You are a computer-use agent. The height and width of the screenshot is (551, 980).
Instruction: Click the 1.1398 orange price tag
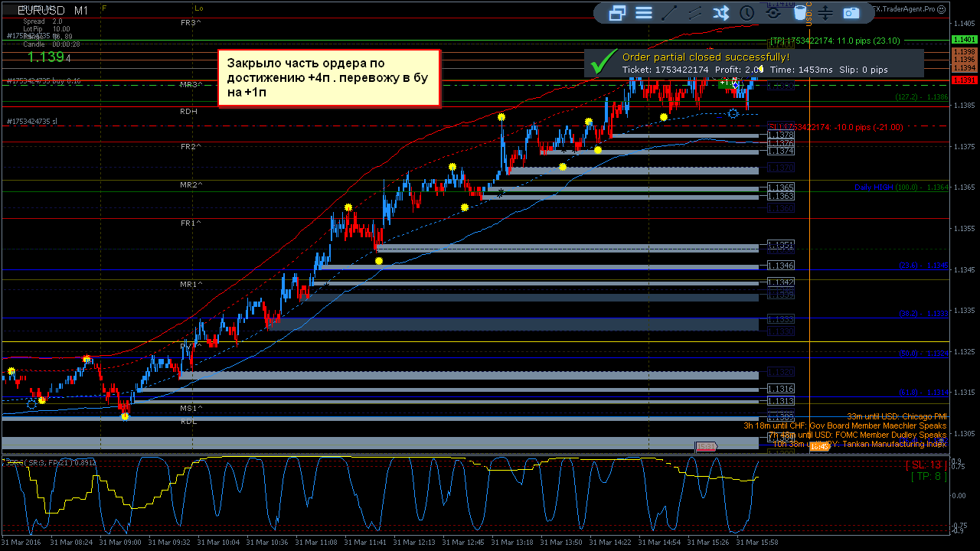pos(963,51)
